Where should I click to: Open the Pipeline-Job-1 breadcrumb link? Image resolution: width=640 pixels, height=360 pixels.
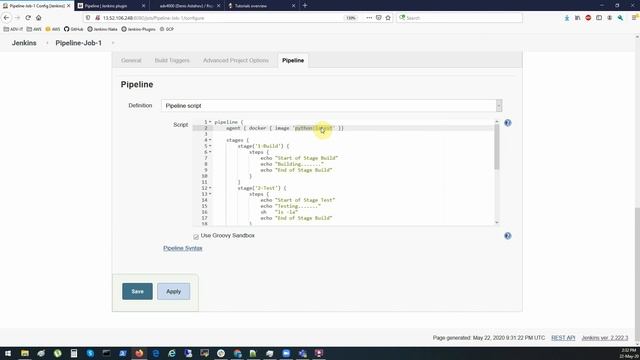78,43
